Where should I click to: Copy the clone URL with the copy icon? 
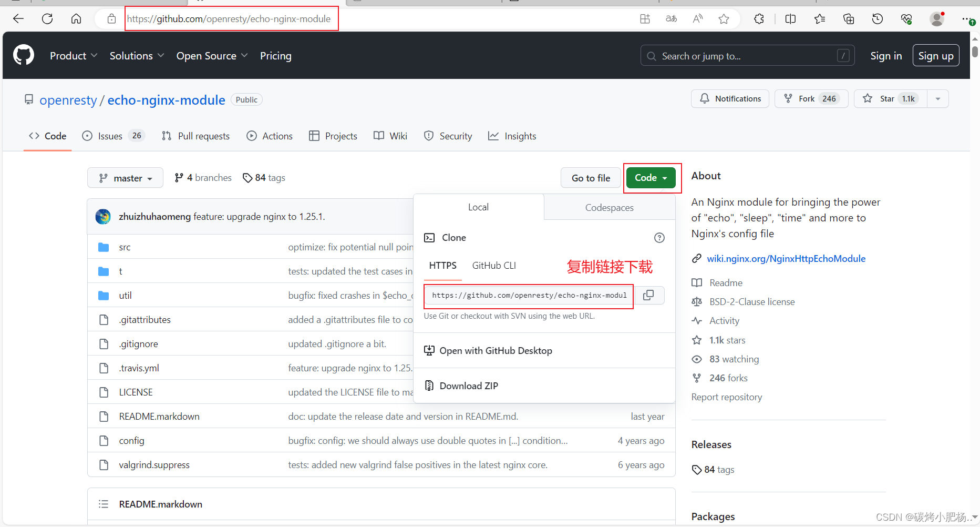tap(649, 295)
